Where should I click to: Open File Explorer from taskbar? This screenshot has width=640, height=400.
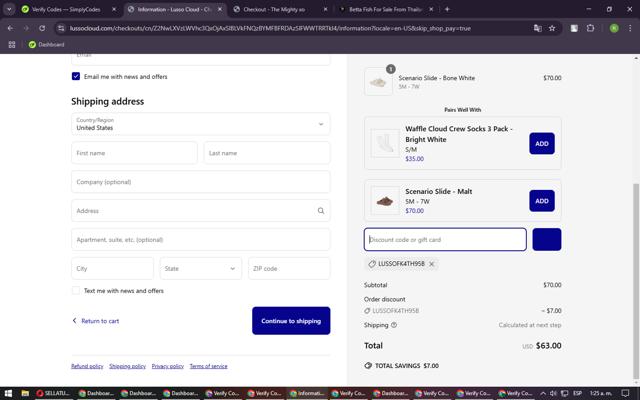tap(25, 393)
